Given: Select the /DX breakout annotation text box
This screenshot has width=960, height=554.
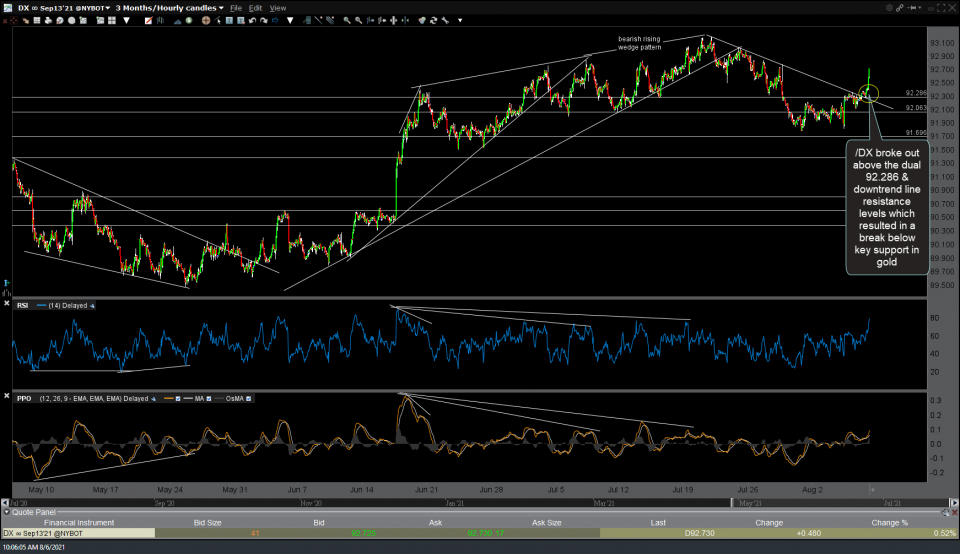Looking at the screenshot, I should tap(886, 208).
